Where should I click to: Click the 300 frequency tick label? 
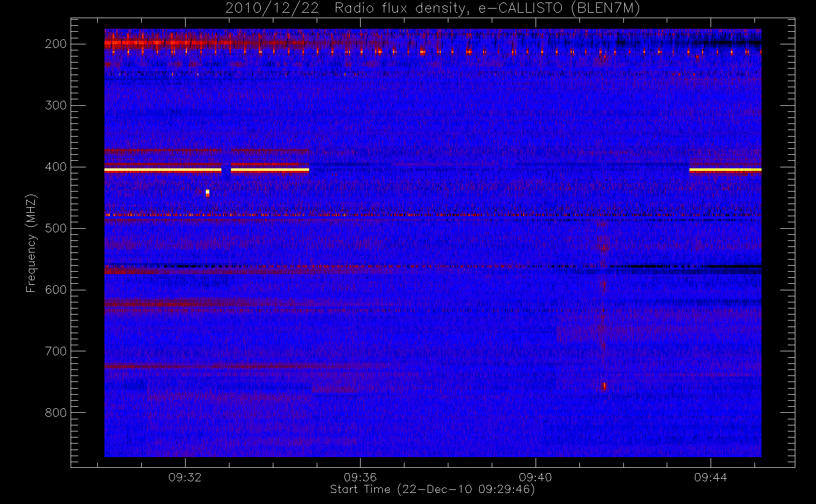(x=56, y=105)
